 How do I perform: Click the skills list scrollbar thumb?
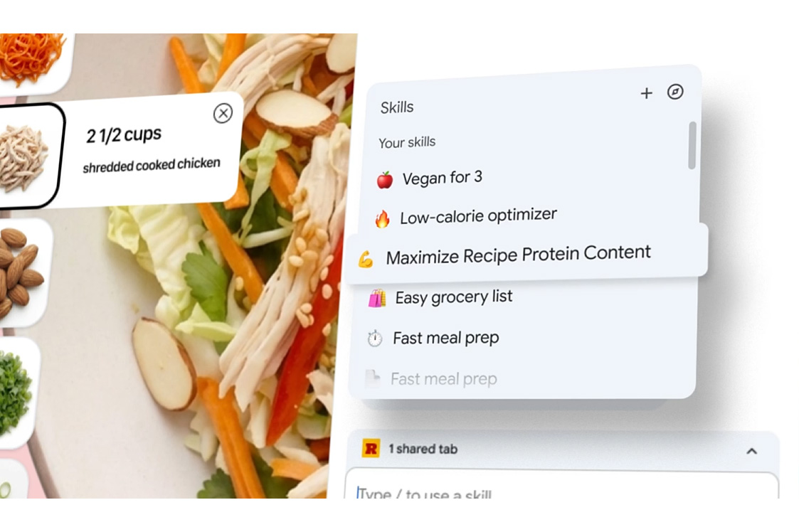[x=692, y=145]
